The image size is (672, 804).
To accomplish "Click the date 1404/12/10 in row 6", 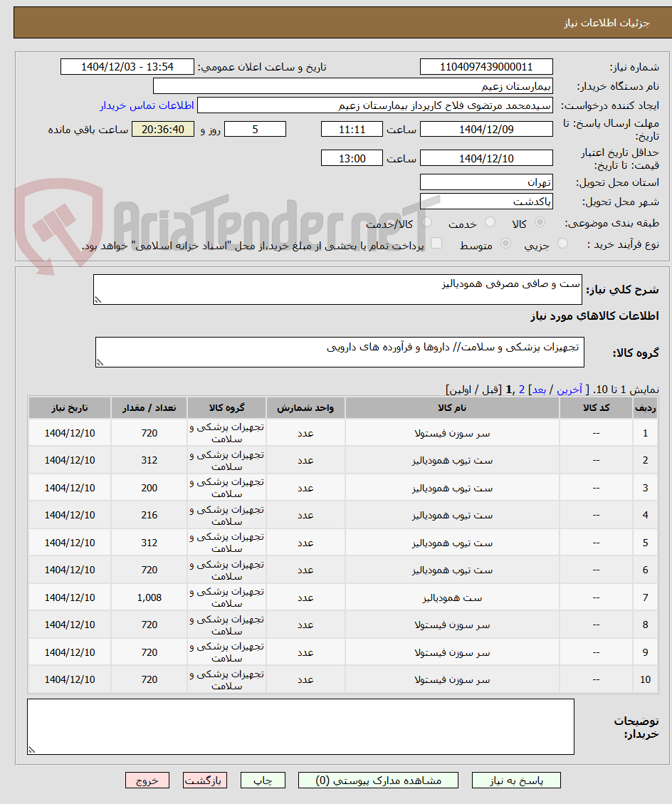I will [70, 570].
